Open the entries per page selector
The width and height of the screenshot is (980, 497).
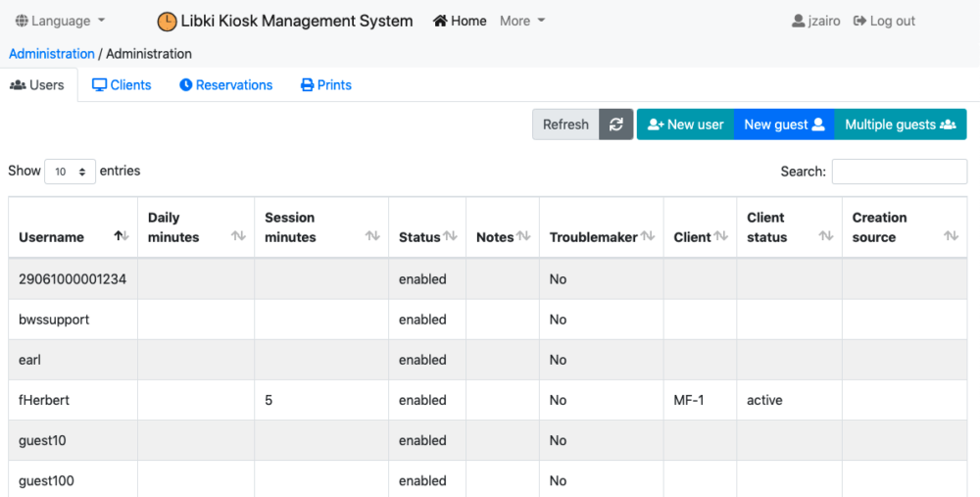point(71,172)
